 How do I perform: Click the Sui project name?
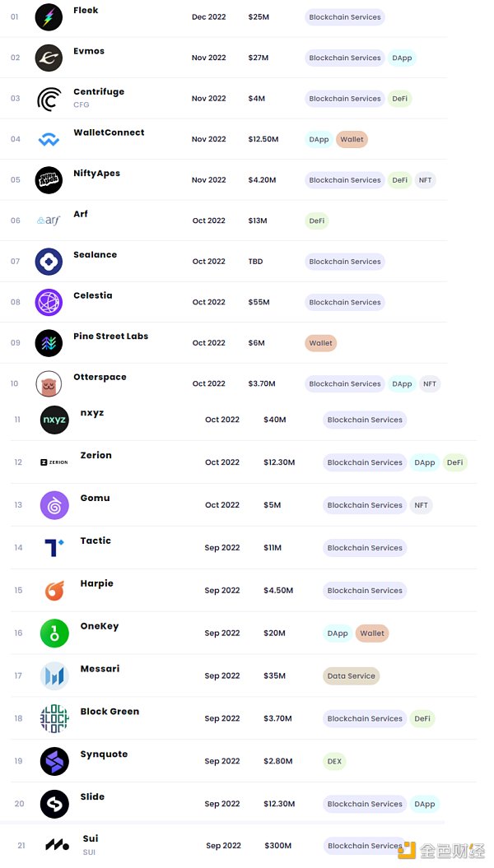[90, 838]
